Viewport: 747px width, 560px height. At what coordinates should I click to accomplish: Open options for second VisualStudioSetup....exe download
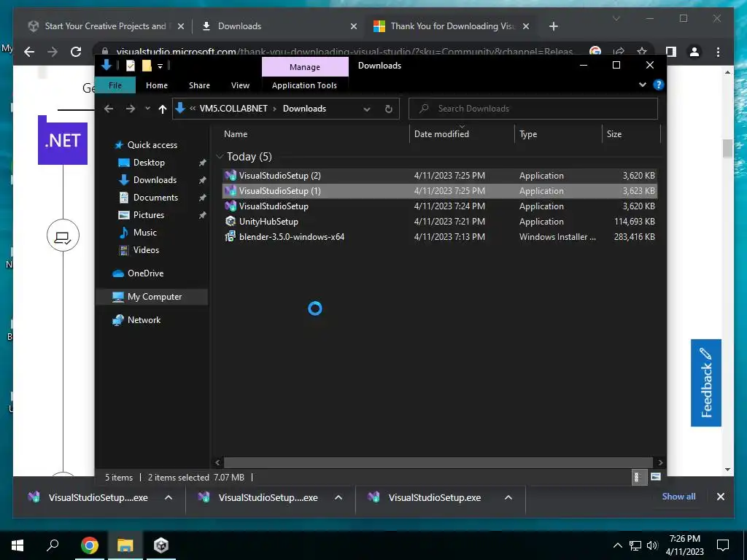pyautogui.click(x=338, y=497)
